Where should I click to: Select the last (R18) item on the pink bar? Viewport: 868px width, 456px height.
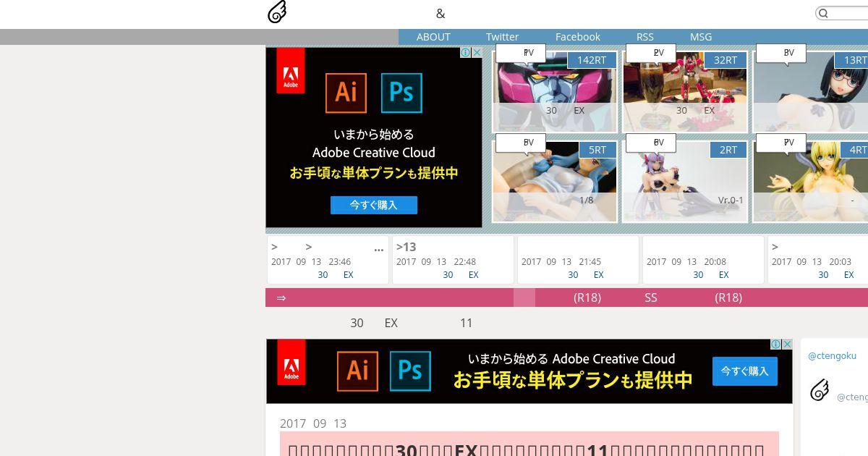pyautogui.click(x=728, y=297)
